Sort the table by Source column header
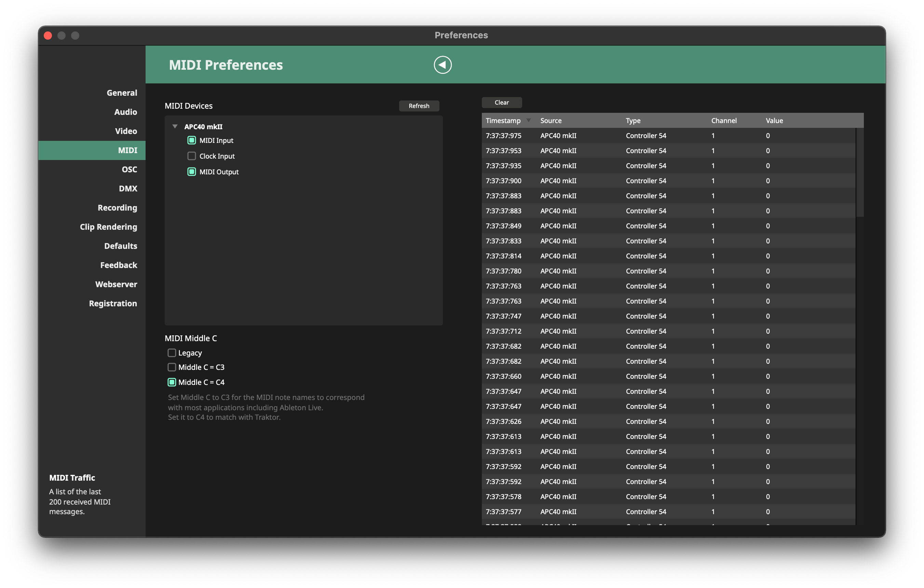Viewport: 924px width, 588px height. coord(551,121)
